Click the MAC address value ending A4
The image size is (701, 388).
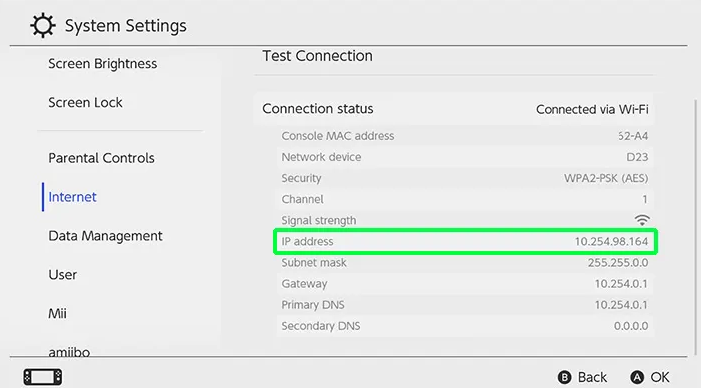pyautogui.click(x=633, y=136)
